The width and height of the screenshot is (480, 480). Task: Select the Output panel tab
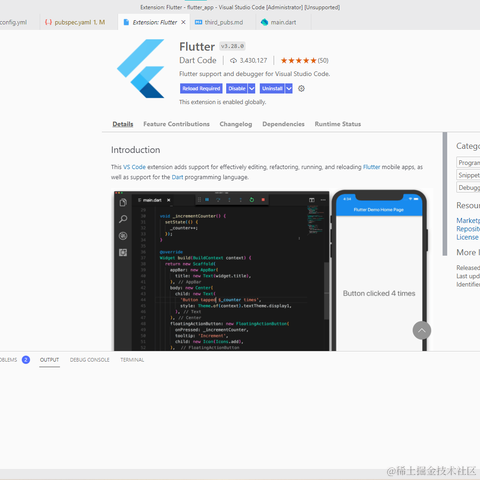point(49,360)
